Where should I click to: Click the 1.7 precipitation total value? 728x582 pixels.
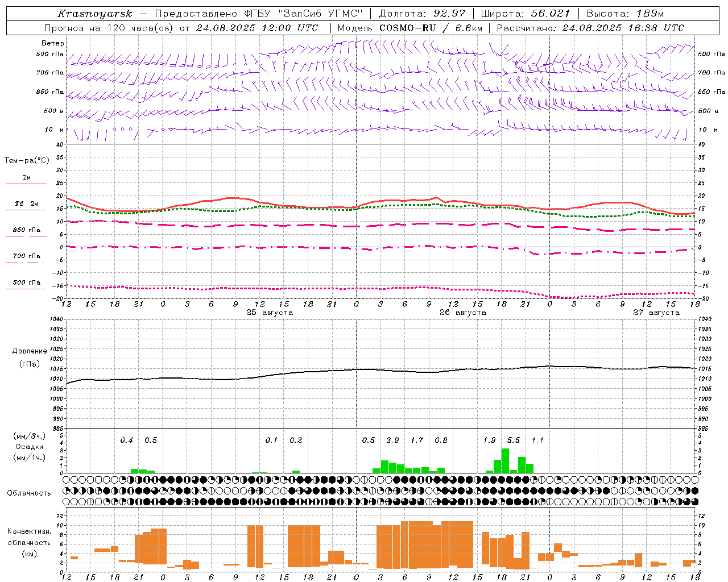click(417, 440)
